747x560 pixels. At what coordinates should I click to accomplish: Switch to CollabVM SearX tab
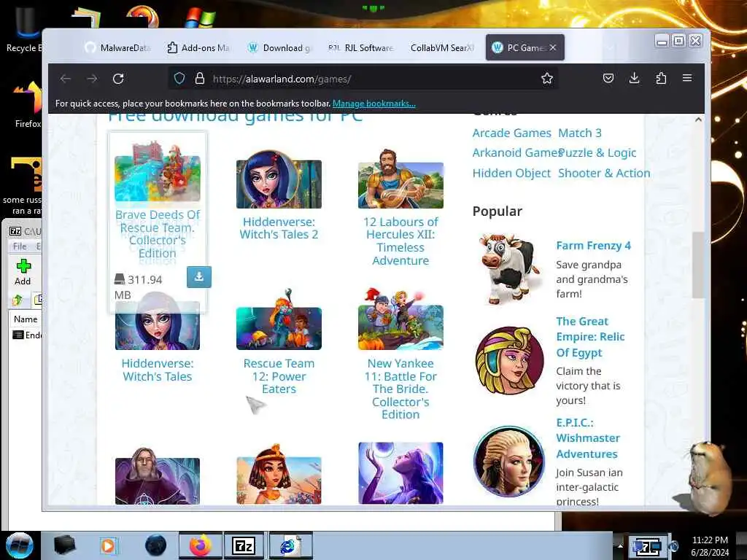pyautogui.click(x=441, y=47)
